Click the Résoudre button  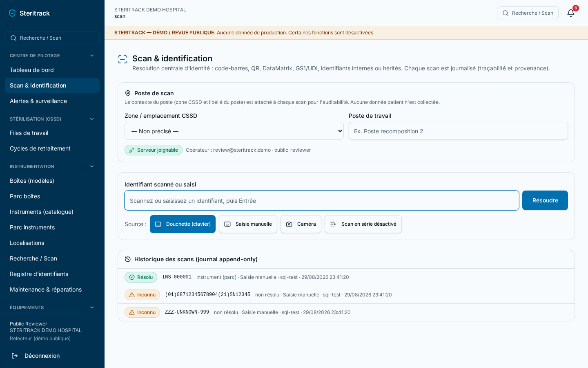[545, 200]
